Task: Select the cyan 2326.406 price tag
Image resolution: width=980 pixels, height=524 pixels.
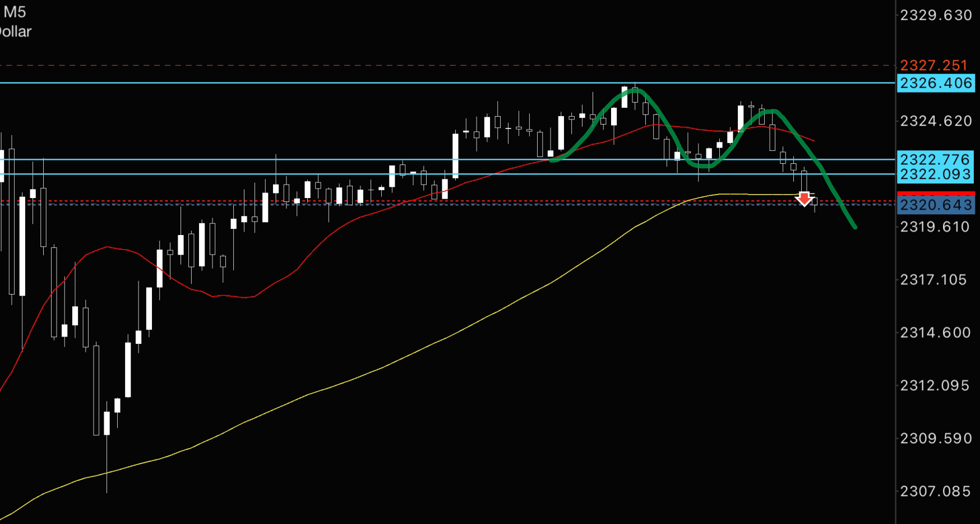Action: pyautogui.click(x=936, y=83)
